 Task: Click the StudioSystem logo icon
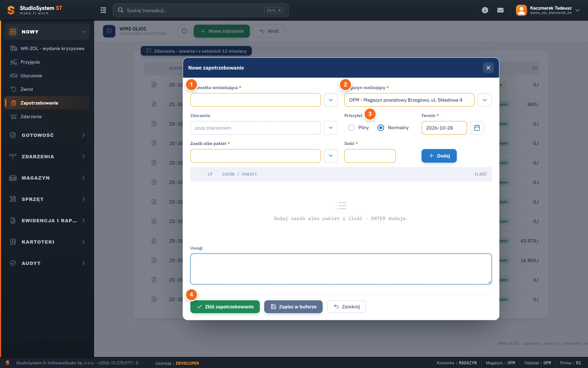point(11,10)
